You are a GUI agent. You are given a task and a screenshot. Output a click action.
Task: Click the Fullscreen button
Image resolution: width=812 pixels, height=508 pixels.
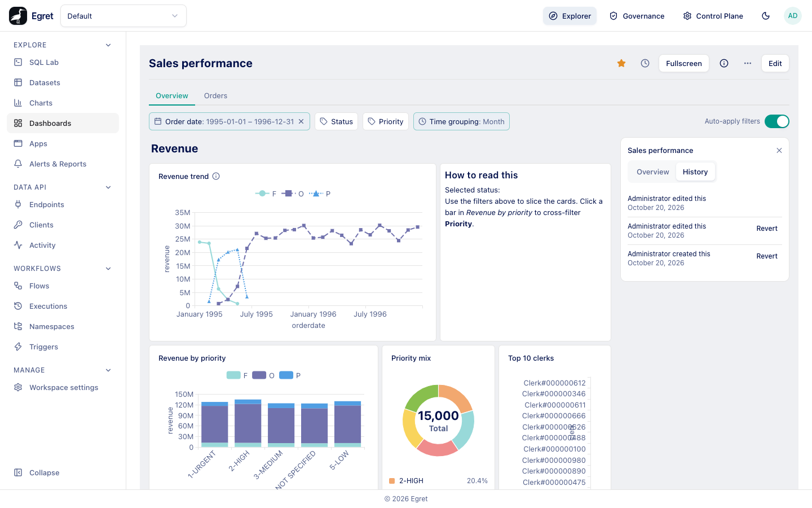point(684,63)
